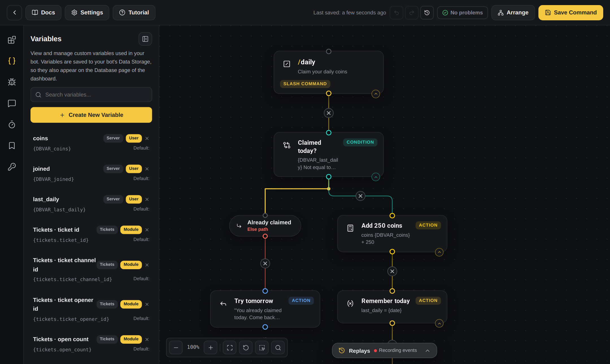
Task: Remove the Tickets ticket id variable
Action: tap(147, 230)
